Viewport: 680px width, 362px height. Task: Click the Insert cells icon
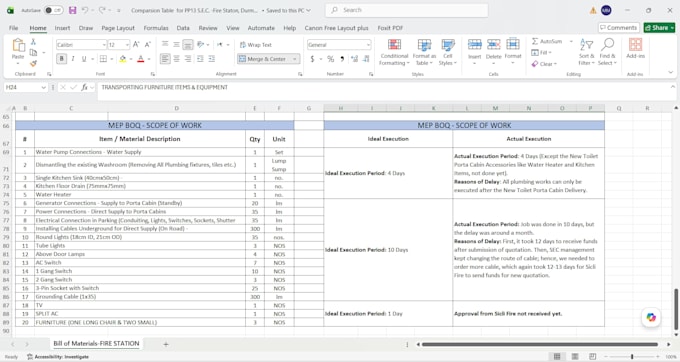tap(474, 44)
